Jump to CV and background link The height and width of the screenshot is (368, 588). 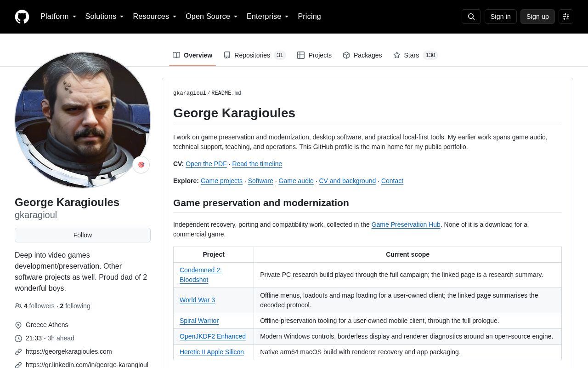[x=347, y=181]
